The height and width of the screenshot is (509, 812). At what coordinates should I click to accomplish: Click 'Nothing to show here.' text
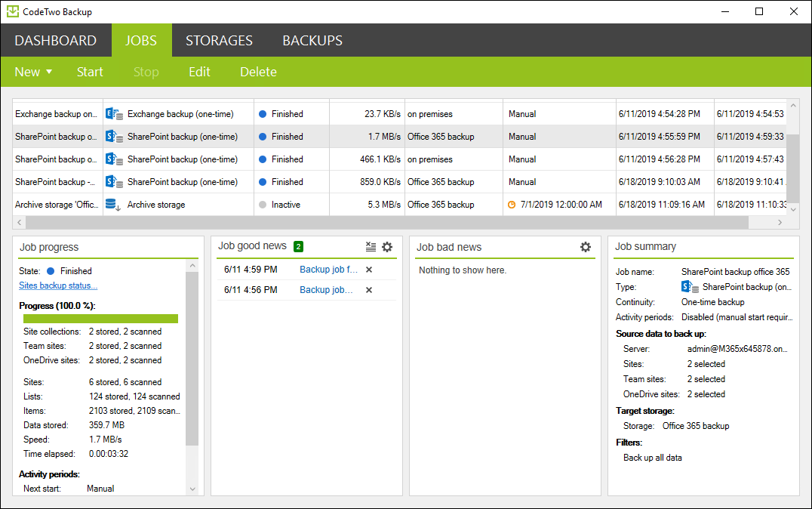463,270
